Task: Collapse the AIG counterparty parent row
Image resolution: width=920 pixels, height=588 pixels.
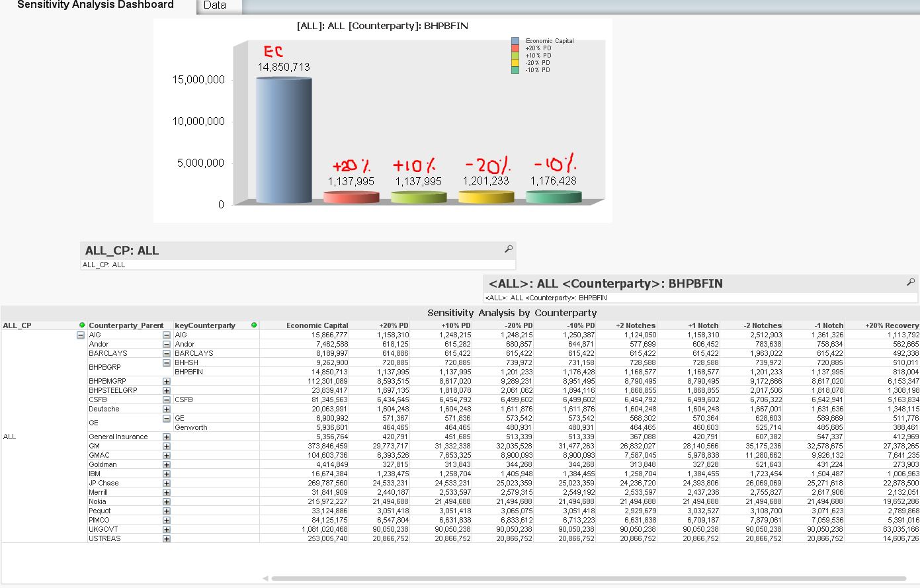Action: coord(166,335)
